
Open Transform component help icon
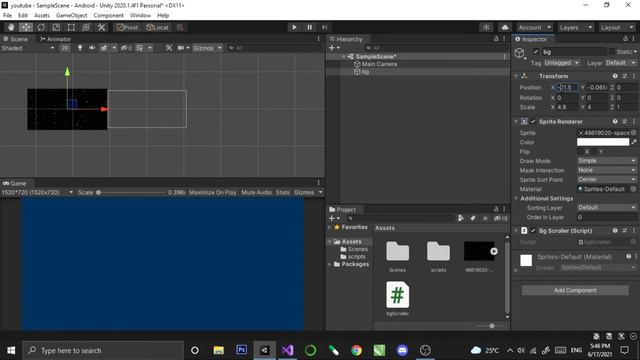(x=615, y=76)
